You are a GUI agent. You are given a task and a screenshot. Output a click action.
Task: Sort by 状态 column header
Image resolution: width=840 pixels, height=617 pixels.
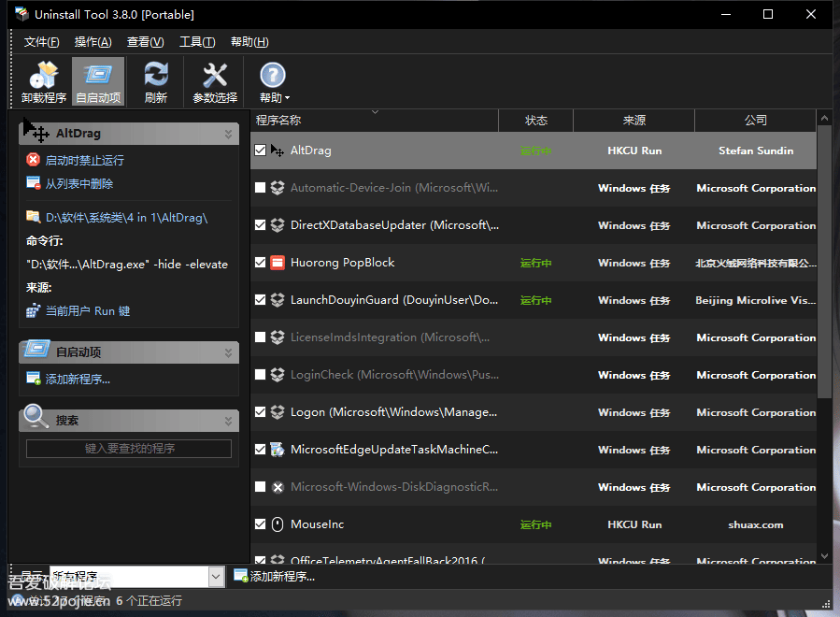(x=535, y=120)
